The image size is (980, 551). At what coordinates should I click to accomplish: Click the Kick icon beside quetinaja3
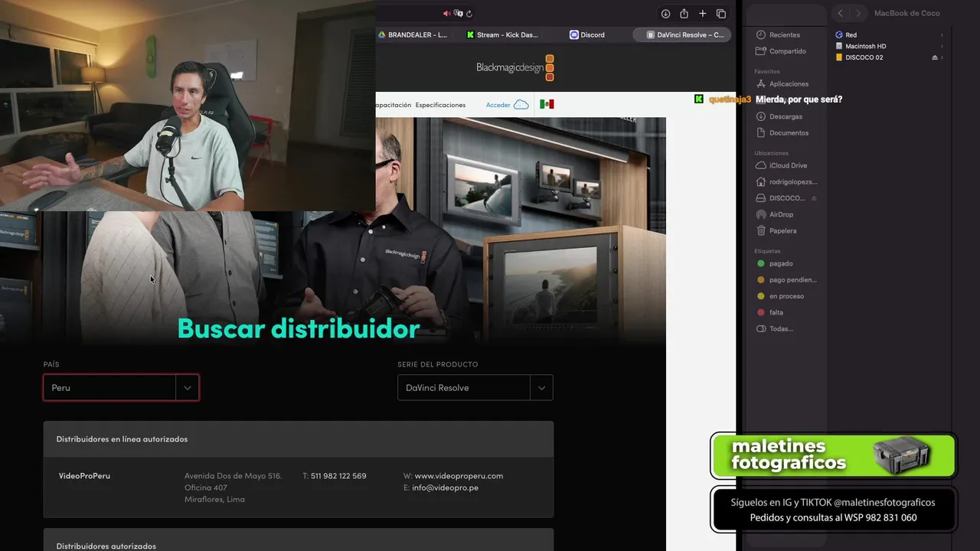(699, 99)
